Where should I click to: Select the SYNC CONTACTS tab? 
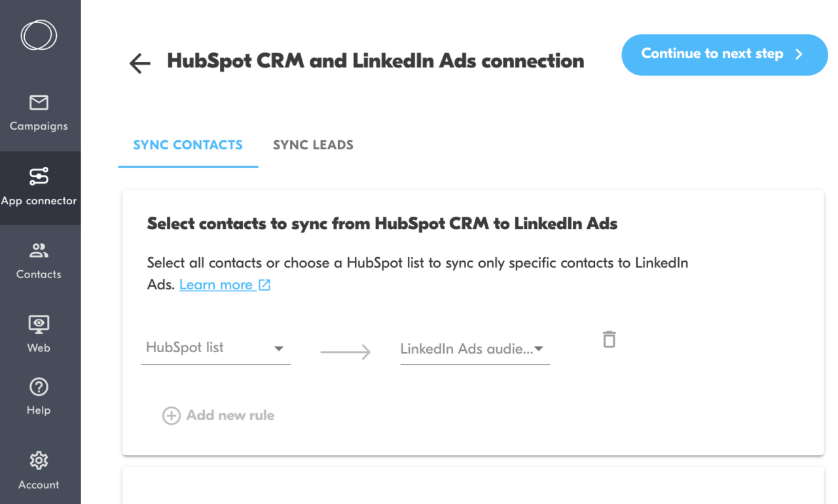tap(188, 145)
